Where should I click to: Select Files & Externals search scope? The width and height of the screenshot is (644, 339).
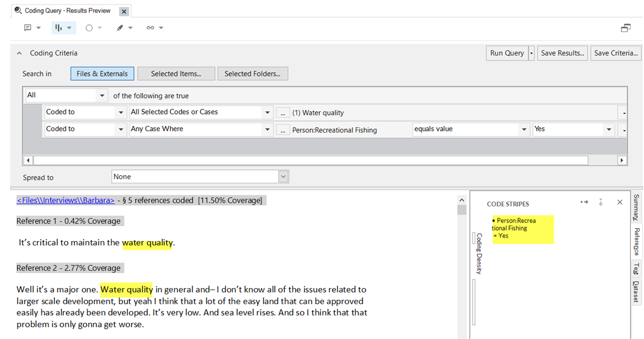pos(102,73)
